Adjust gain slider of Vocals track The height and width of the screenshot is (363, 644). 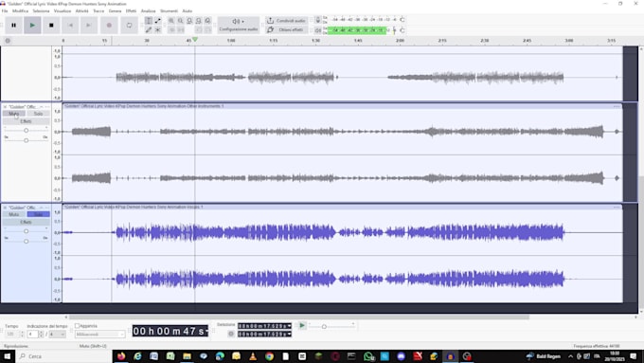(x=27, y=231)
